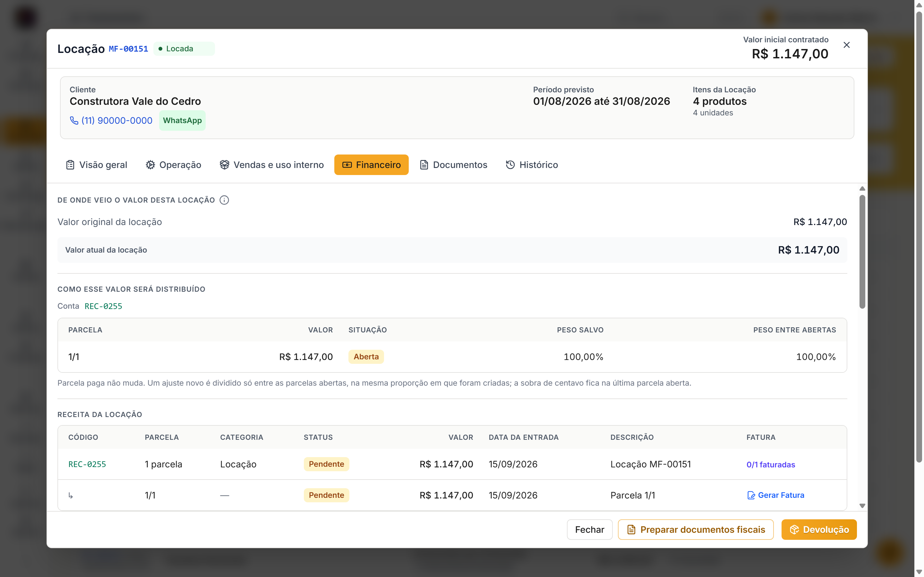924x577 pixels.
Task: Show the Histórico tab
Action: pyautogui.click(x=532, y=165)
